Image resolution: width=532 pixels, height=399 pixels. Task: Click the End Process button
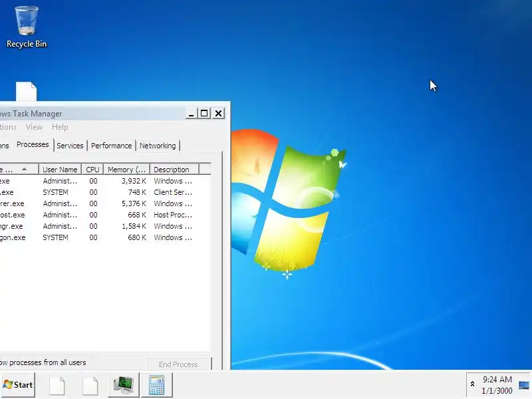tap(178, 364)
